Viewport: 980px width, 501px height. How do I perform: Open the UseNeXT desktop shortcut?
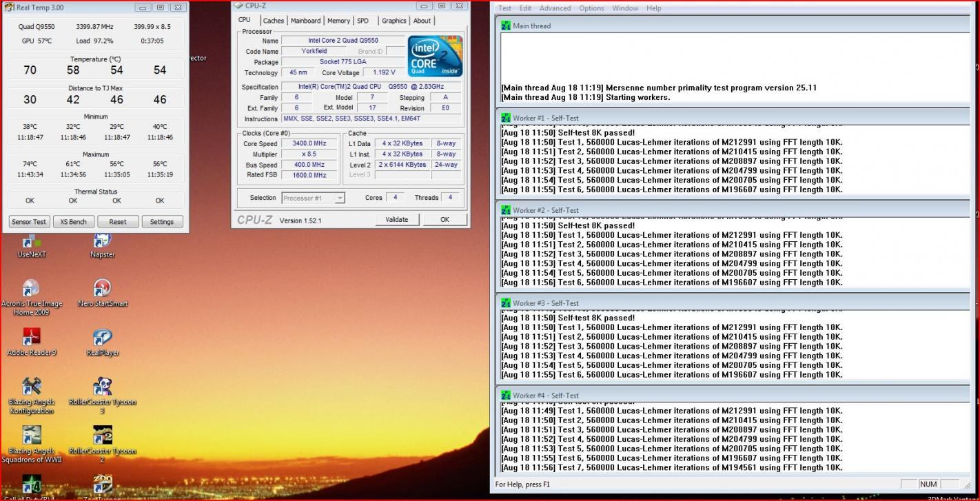pyautogui.click(x=31, y=245)
